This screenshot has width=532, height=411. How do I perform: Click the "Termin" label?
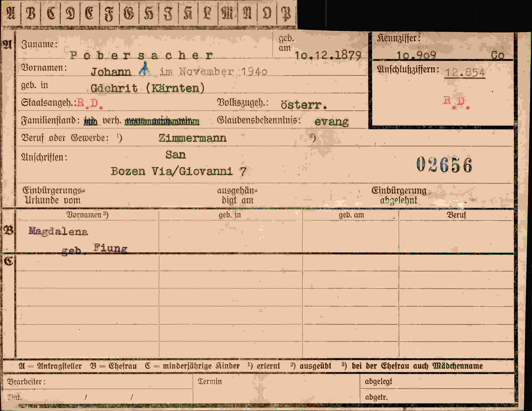click(209, 381)
